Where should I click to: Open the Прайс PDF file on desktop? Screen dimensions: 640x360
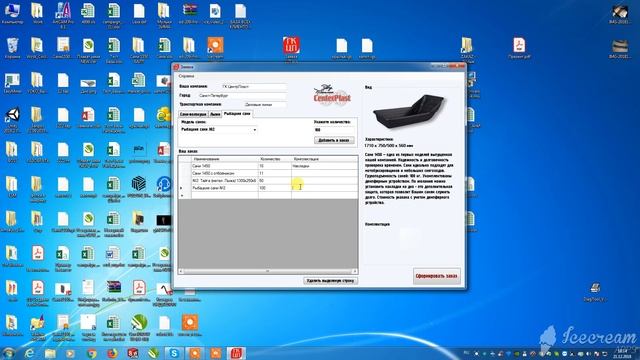[x=519, y=48]
